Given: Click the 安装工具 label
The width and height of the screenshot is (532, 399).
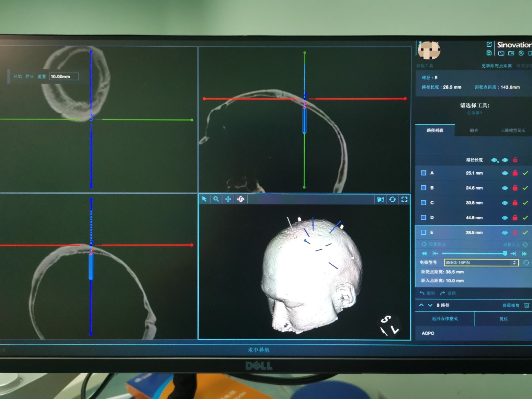Looking at the screenshot, I should [x=425, y=66].
